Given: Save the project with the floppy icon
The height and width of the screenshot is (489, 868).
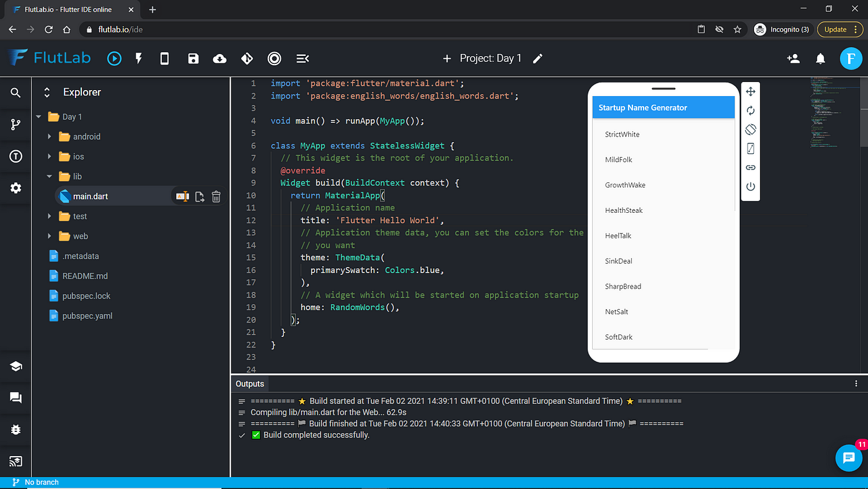Looking at the screenshot, I should [193, 58].
